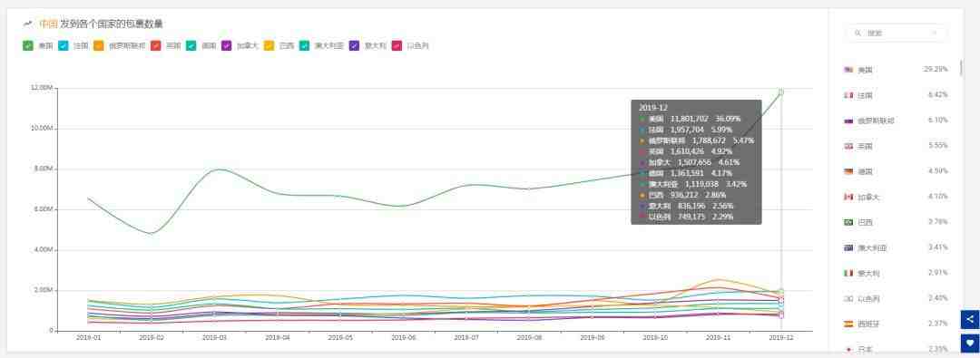This screenshot has width=980, height=358.
Task: Select the Canada flag icon
Action: point(848,197)
